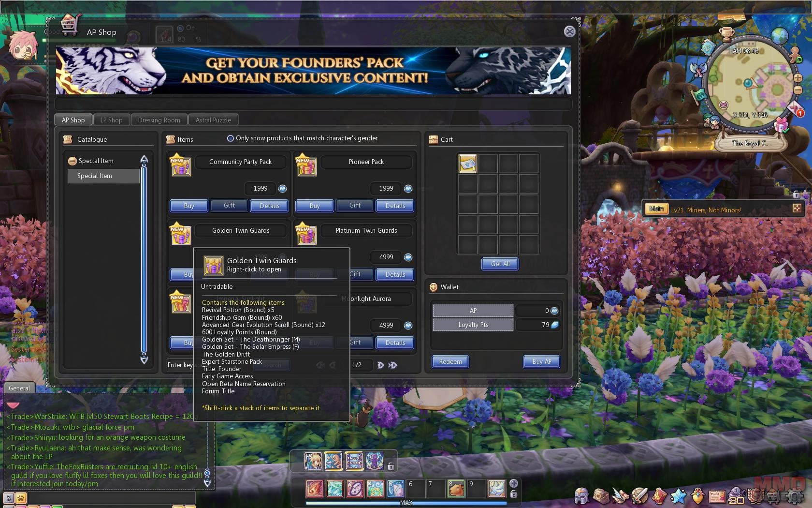
Task: Buy the Pioneer Pack
Action: click(x=315, y=206)
